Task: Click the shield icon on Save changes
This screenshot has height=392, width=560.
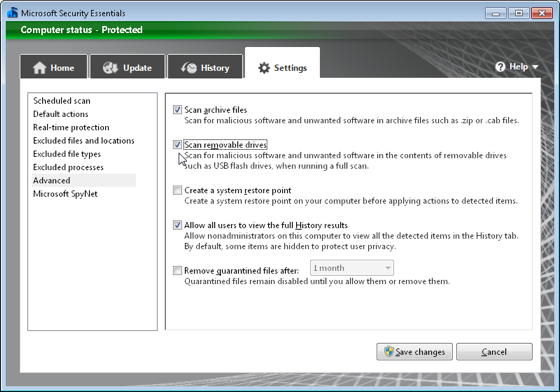Action: (x=389, y=351)
